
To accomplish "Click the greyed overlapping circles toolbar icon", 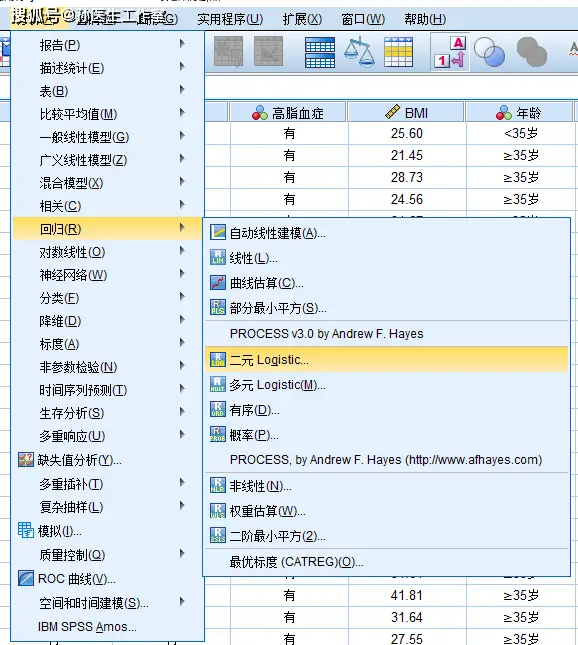I will (x=532, y=52).
